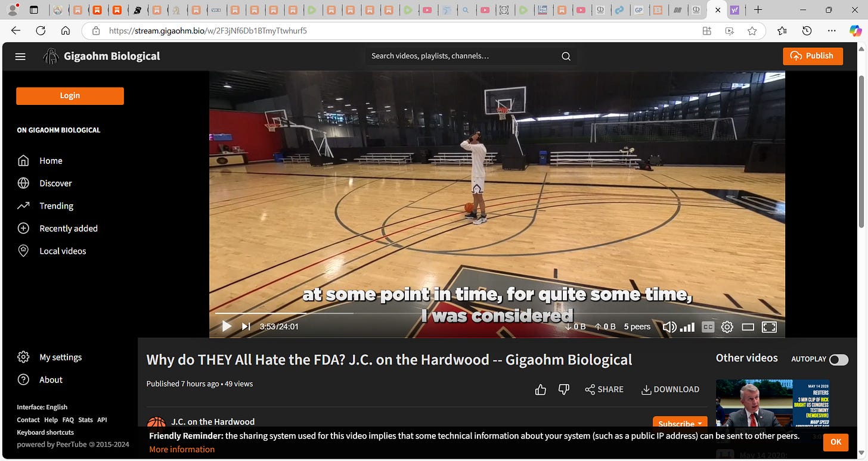Click the 5 peers indicator
This screenshot has width=868, height=461.
coord(637,326)
